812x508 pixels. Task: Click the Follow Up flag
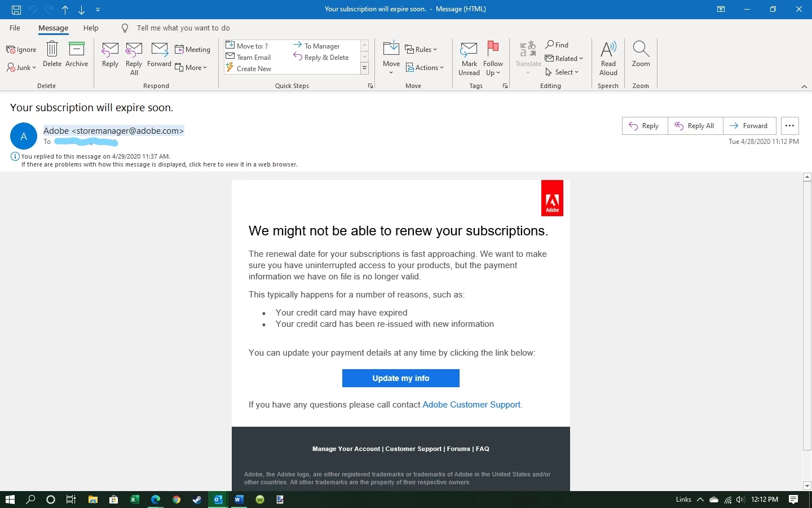pos(493,59)
